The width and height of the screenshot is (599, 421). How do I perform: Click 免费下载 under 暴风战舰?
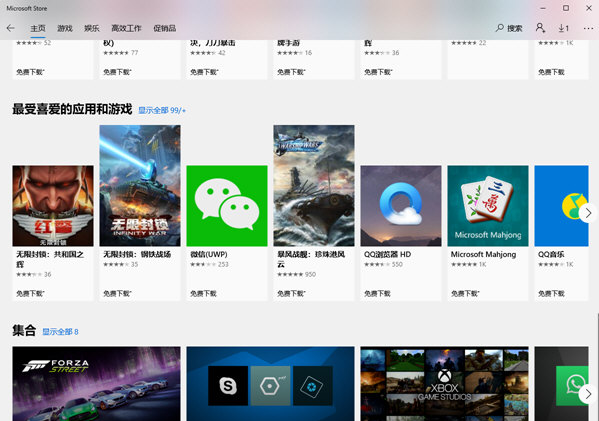click(291, 293)
